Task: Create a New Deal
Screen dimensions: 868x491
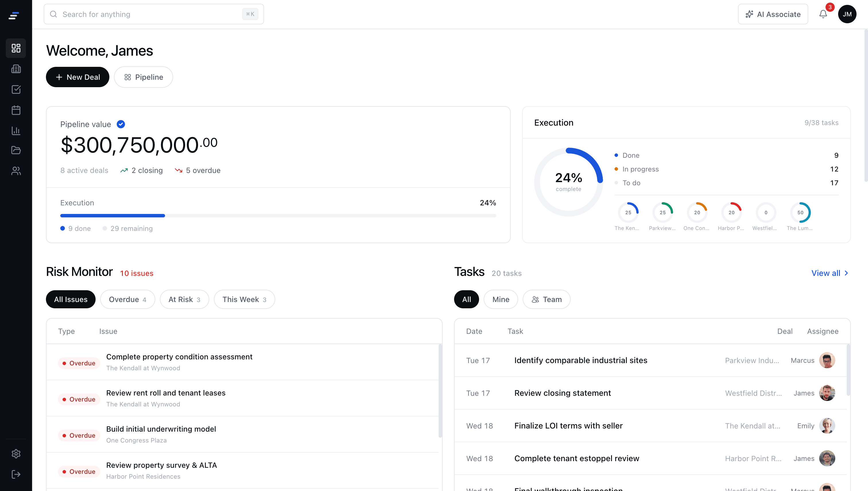Action: point(77,77)
